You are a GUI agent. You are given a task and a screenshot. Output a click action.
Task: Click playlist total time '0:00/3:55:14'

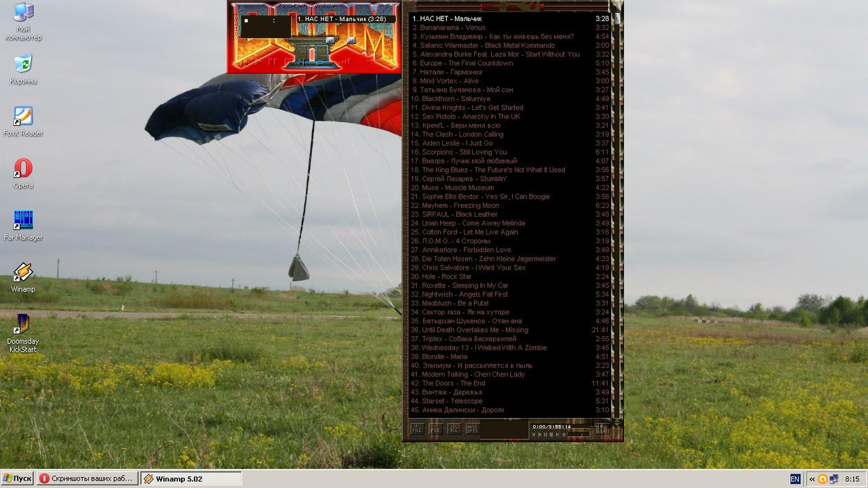tap(551, 426)
